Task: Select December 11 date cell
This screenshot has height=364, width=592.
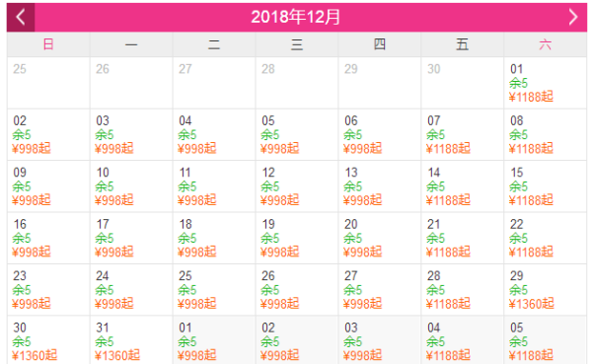Action: tap(214, 186)
